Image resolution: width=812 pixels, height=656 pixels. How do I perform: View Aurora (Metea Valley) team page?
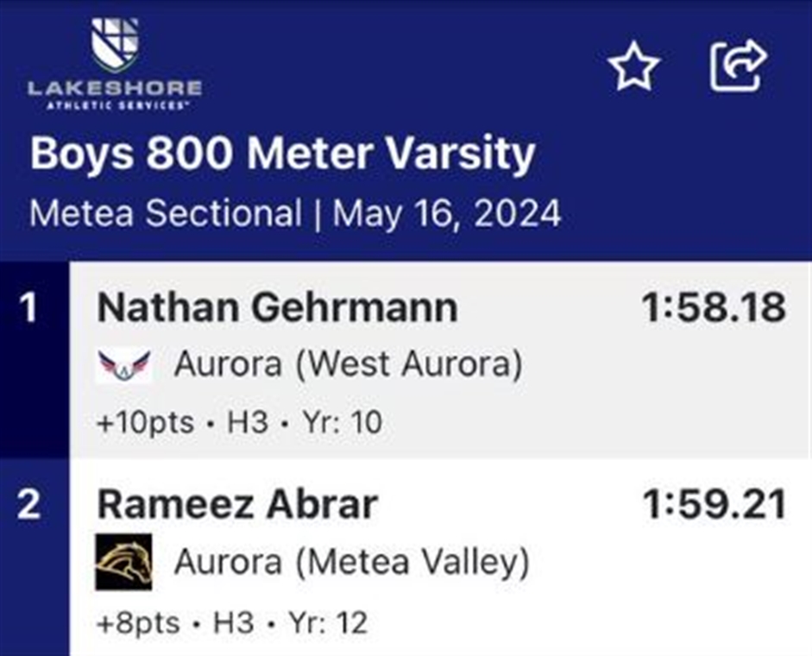351,562
